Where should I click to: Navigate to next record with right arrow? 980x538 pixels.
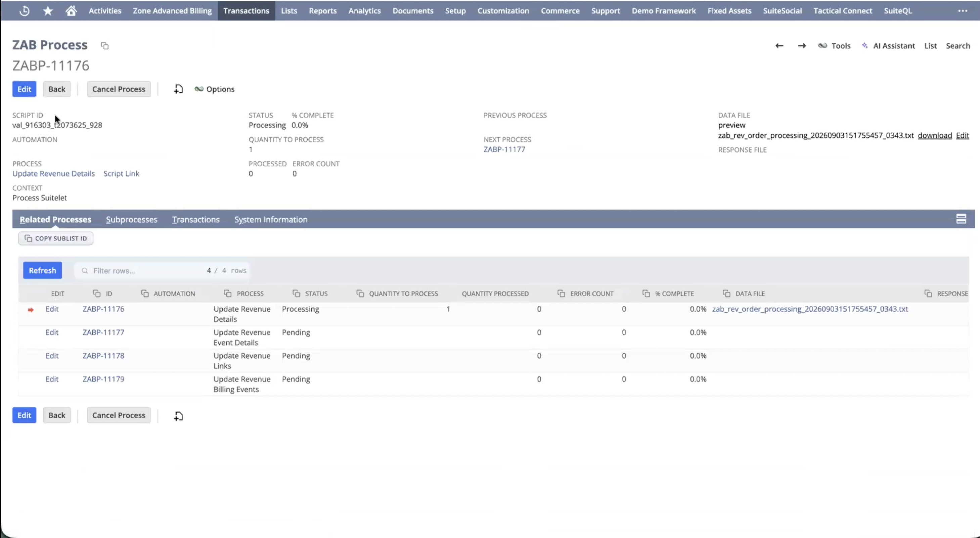(x=802, y=46)
